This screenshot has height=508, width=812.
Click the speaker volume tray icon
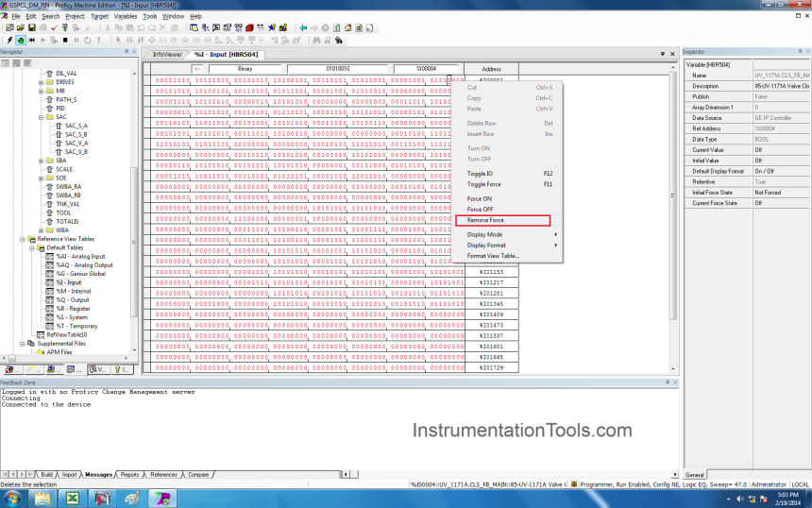click(740, 500)
